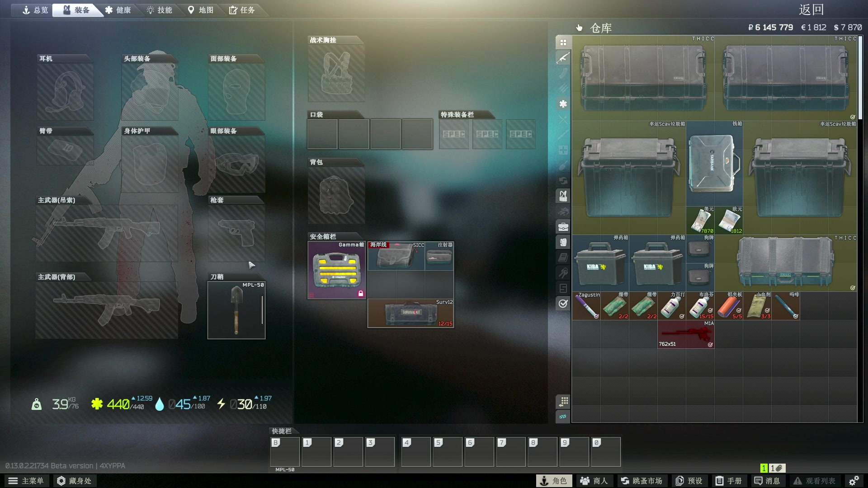
Task: Click the 主武器(背部) back weapon slot
Action: tap(107, 310)
